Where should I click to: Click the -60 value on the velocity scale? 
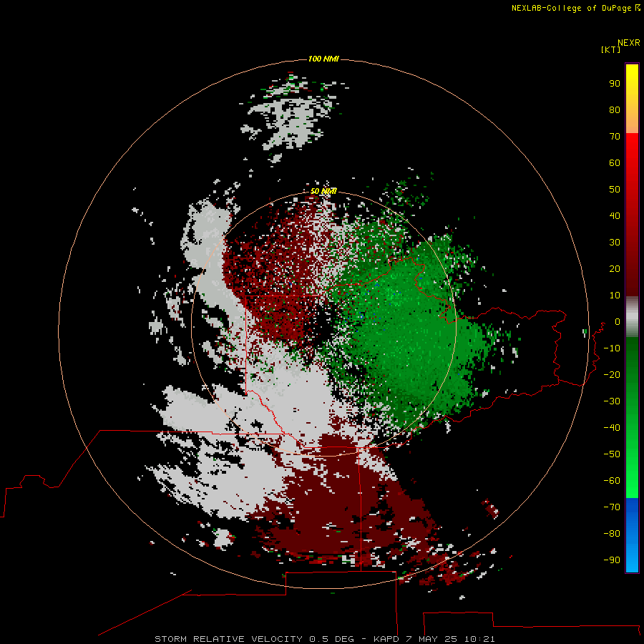click(x=612, y=481)
